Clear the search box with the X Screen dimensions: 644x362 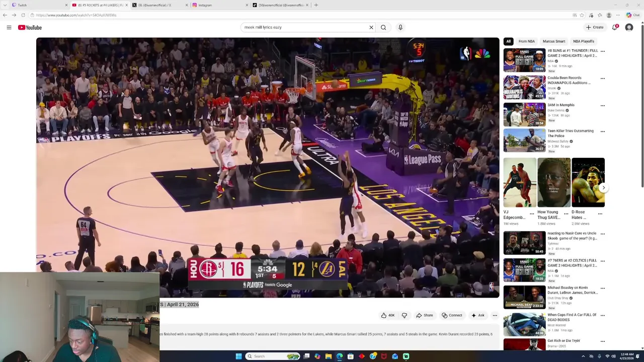(371, 28)
